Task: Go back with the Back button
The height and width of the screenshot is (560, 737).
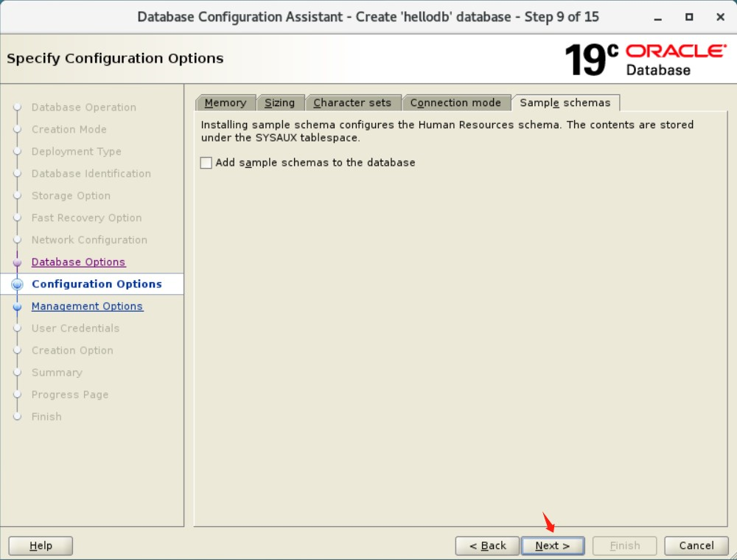Action: (x=487, y=545)
